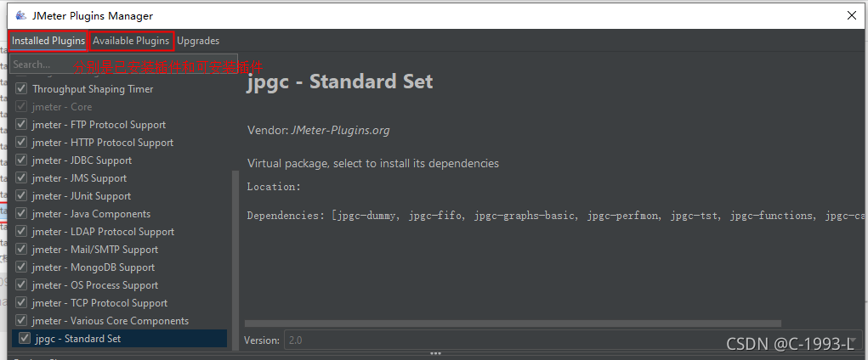The width and height of the screenshot is (868, 360).
Task: Open the Available Plugins tab
Action: 131,41
